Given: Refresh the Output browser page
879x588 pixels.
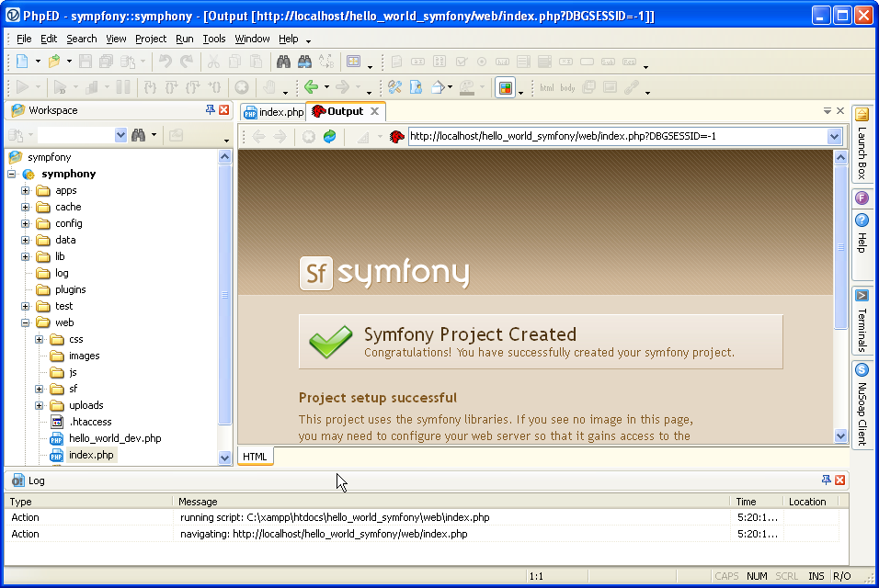Looking at the screenshot, I should coord(329,136).
